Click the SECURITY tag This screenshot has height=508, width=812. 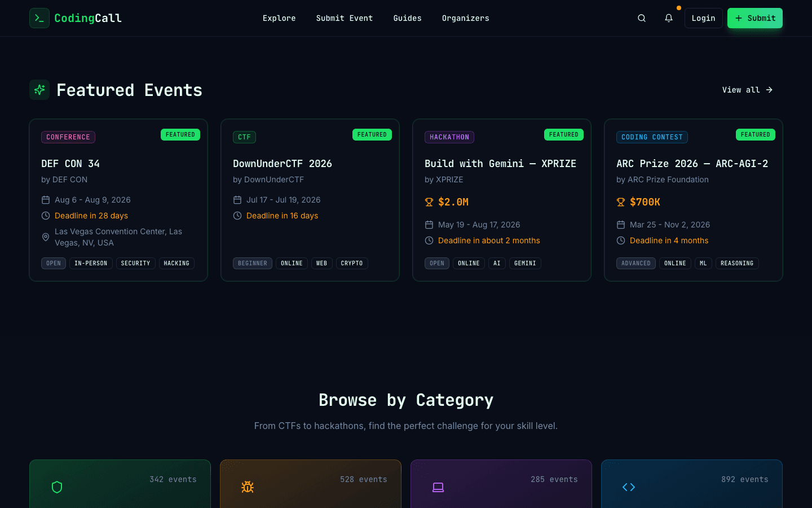coord(135,264)
